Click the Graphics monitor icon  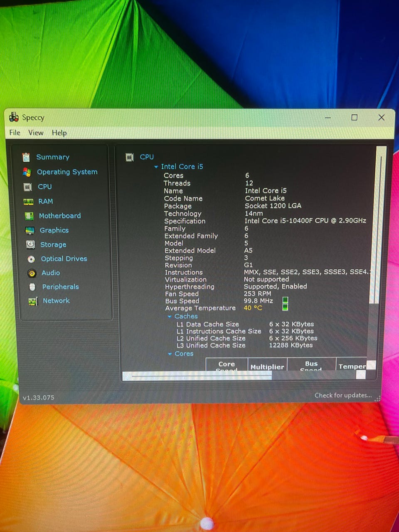click(30, 230)
